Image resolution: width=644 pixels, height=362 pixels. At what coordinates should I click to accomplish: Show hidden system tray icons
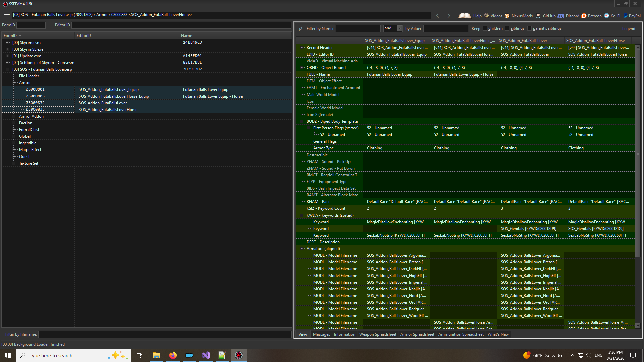[x=572, y=355]
